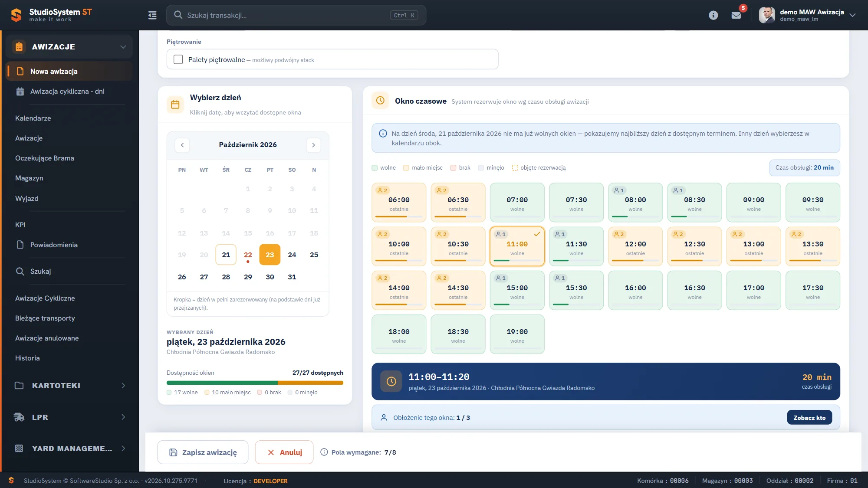
Task: Select the 06:00 ostatnie time slot
Action: (x=399, y=203)
